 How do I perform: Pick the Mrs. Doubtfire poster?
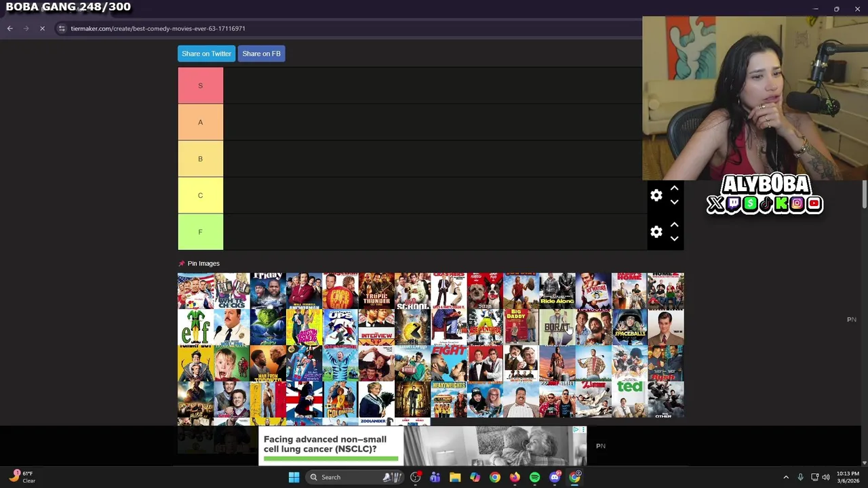coord(376,399)
